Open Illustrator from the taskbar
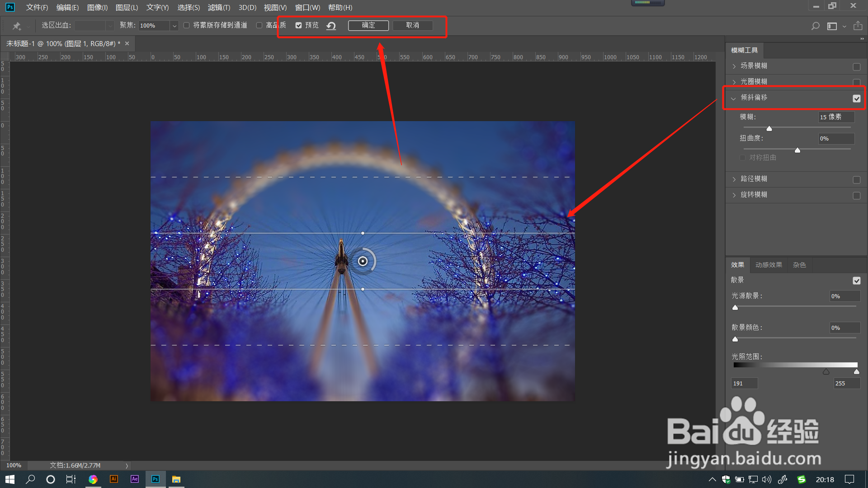 114,479
